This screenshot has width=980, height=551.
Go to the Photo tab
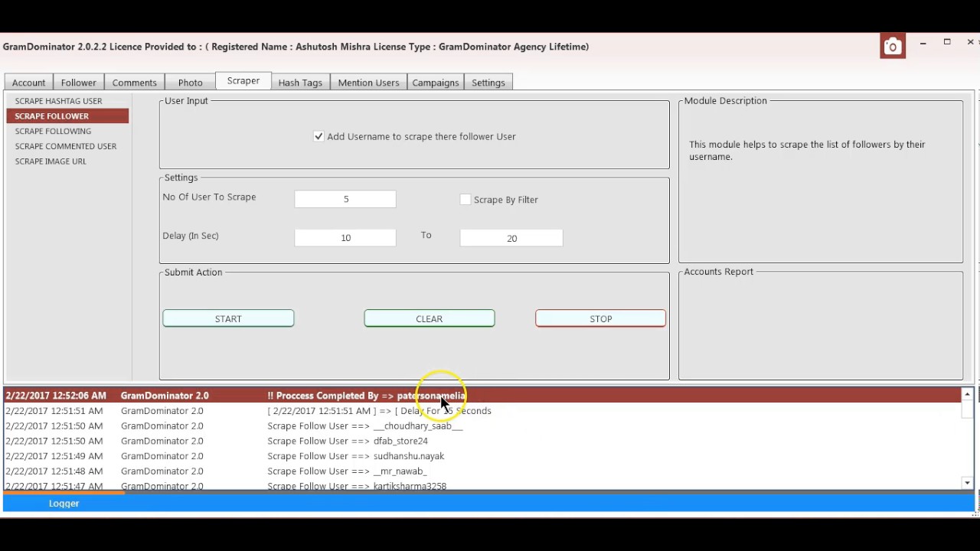coord(191,83)
